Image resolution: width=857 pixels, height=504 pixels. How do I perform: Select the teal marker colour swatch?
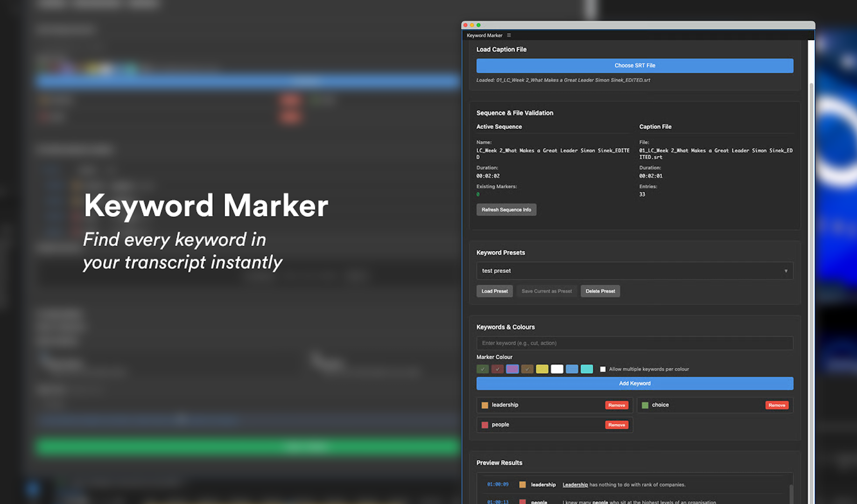pyautogui.click(x=587, y=369)
